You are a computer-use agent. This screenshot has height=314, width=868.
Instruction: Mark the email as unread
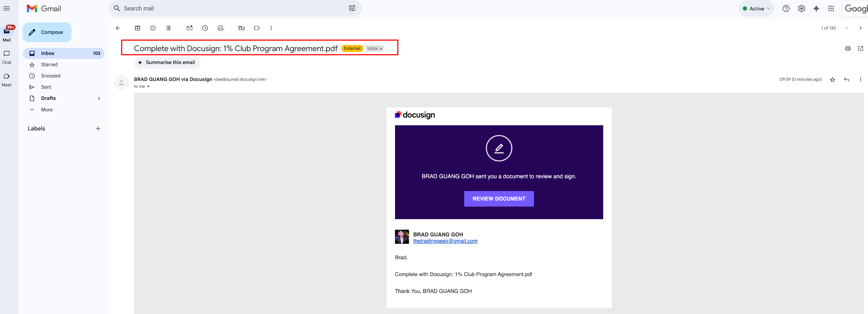[190, 28]
